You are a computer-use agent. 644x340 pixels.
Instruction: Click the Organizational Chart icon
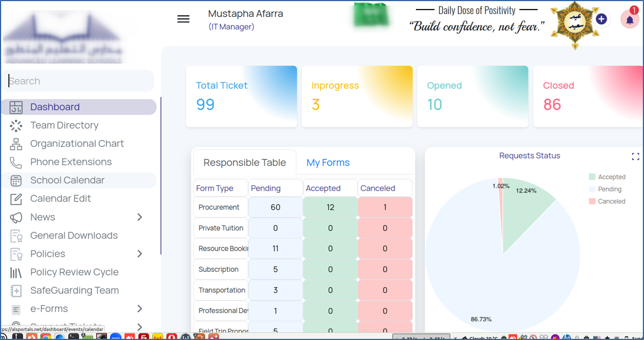[16, 144]
